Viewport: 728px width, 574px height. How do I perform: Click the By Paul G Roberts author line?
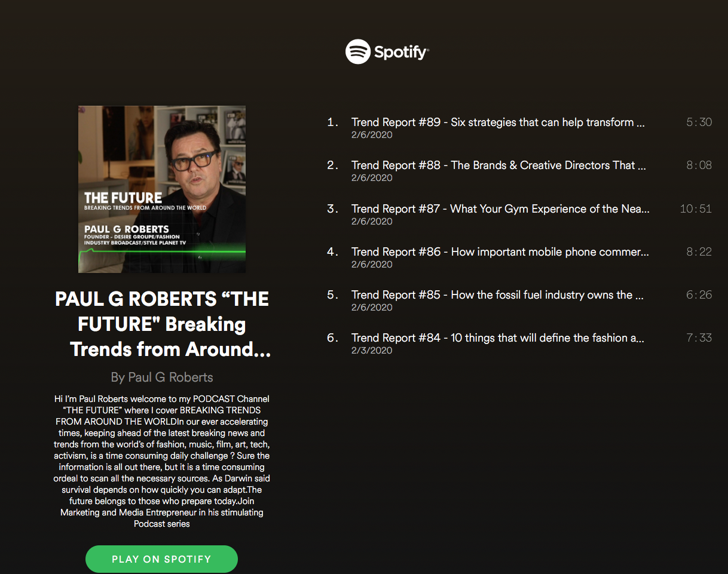coord(162,377)
